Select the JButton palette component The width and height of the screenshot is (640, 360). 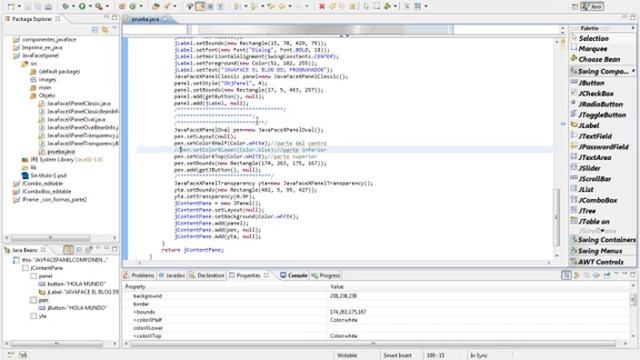(x=591, y=83)
